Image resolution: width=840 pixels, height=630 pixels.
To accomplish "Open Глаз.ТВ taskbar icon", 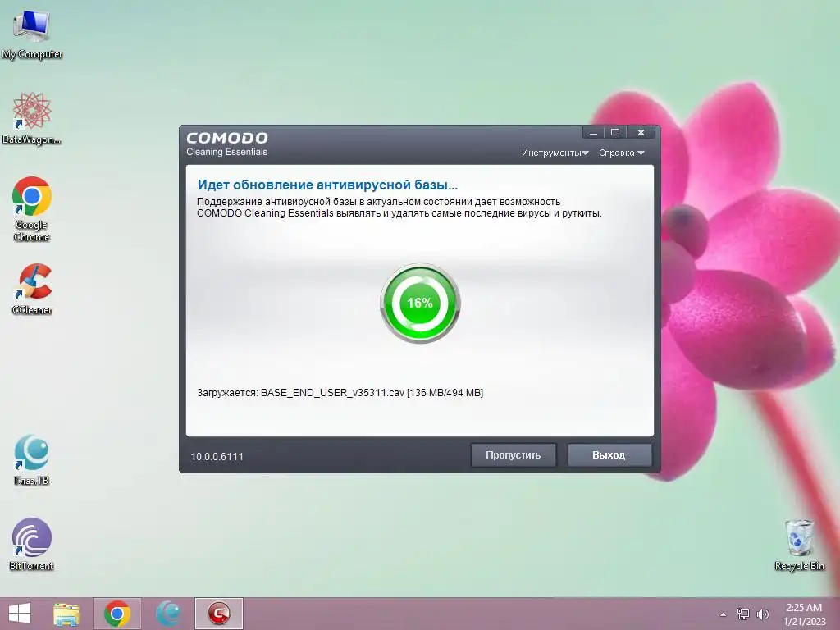I will pos(168,614).
